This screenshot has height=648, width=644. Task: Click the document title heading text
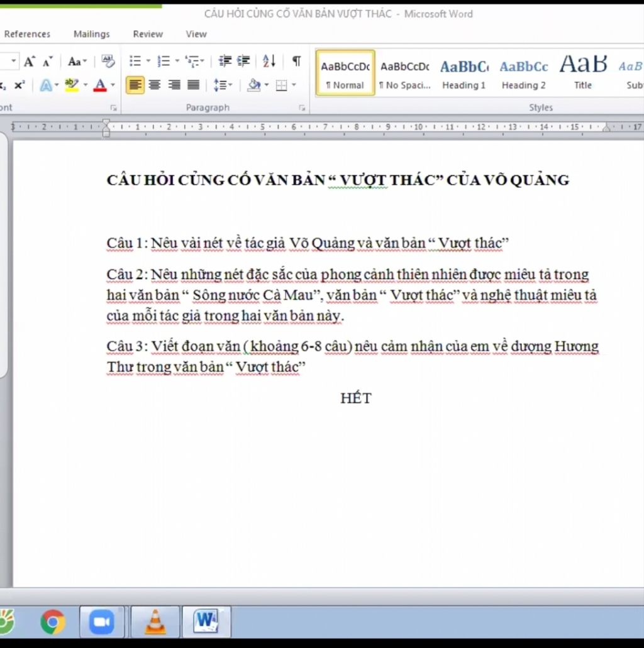click(x=338, y=180)
